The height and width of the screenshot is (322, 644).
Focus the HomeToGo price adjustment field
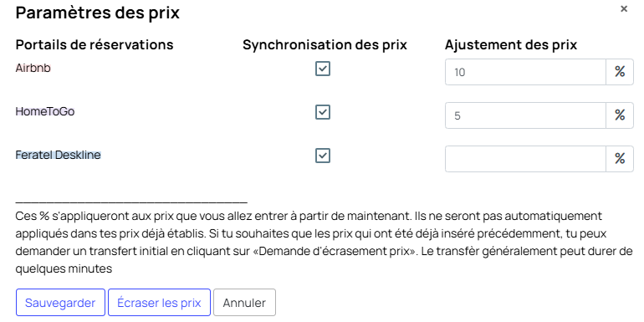coord(525,115)
